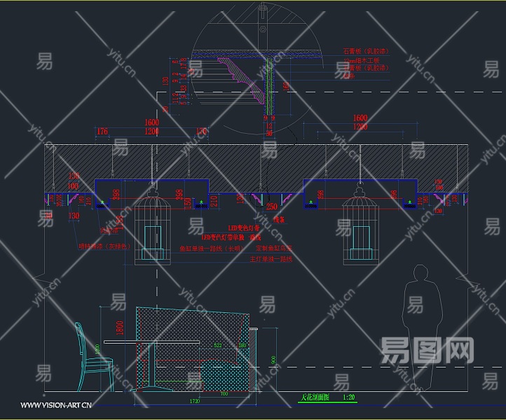Select the human figure silhouette
506x420 pixels.
422,327
